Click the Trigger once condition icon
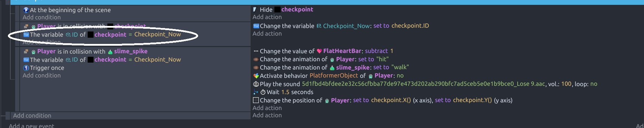644x128 pixels. click(x=26, y=68)
